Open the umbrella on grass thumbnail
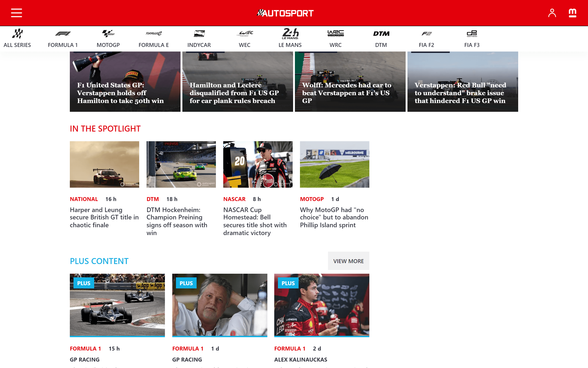This screenshot has height=368, width=588. tap(335, 164)
